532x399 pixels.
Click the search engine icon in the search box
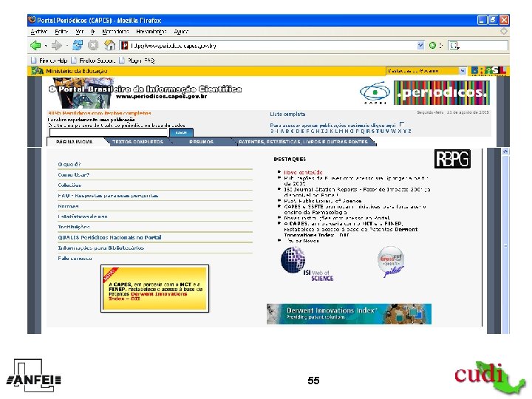point(454,46)
